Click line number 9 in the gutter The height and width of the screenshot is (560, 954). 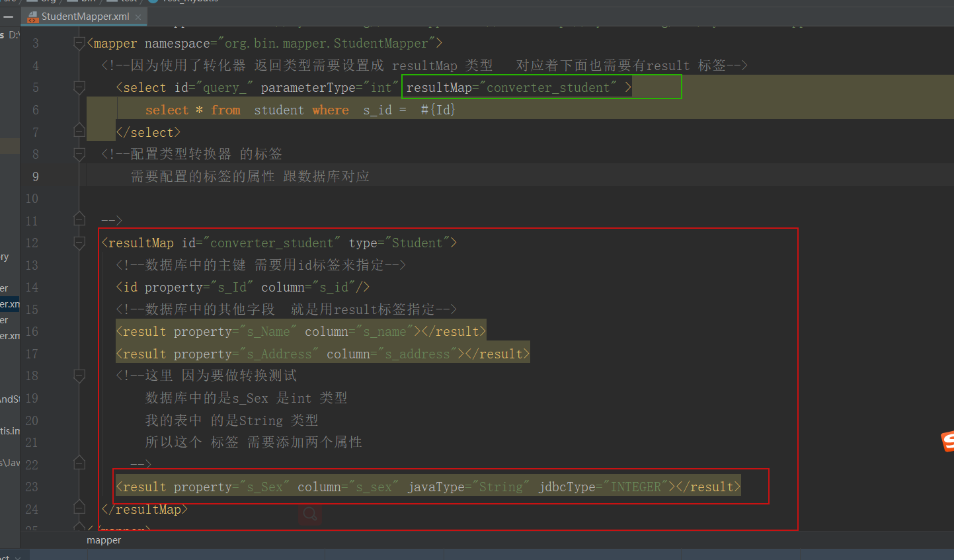point(35,177)
